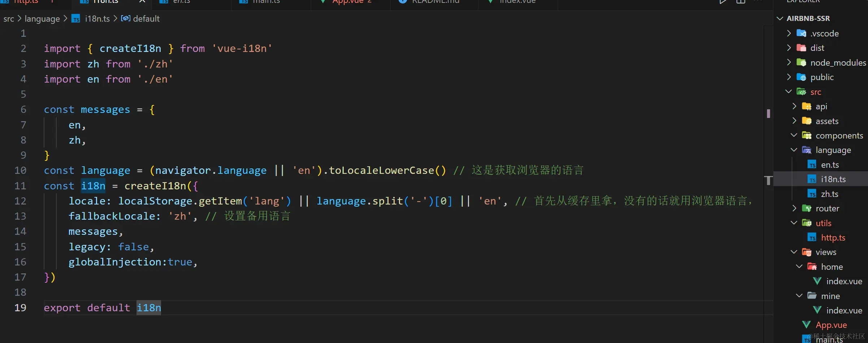Expand the dist folder chevron
Image resolution: width=868 pixels, height=343 pixels.
[789, 47]
